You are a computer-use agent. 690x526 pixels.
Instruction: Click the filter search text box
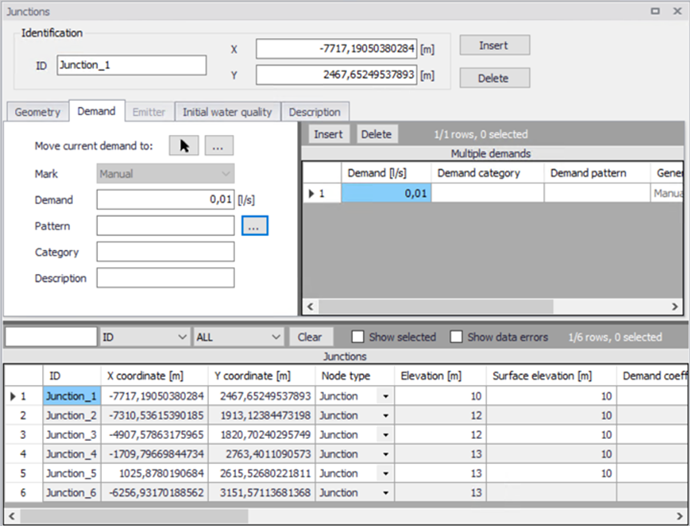51,337
